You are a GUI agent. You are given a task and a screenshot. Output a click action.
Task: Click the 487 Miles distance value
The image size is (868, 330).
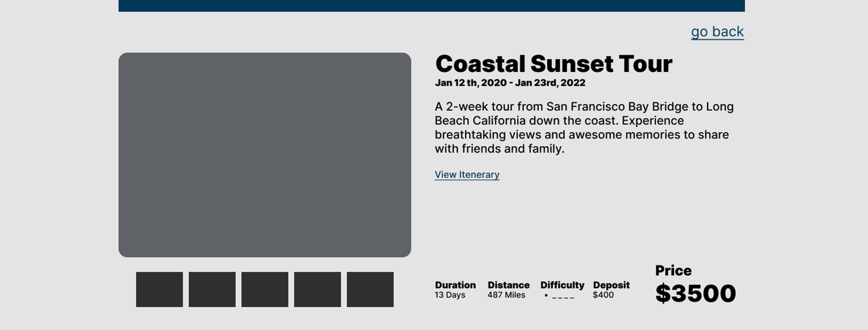pos(506,295)
